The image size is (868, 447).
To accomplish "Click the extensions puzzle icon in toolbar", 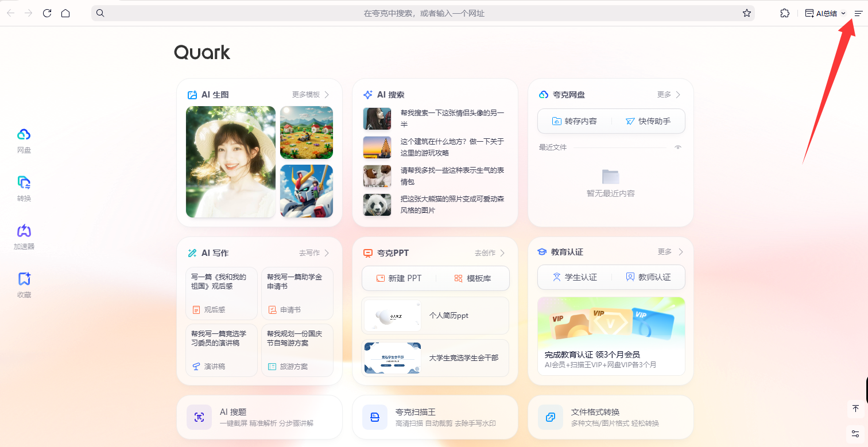I will [x=785, y=13].
